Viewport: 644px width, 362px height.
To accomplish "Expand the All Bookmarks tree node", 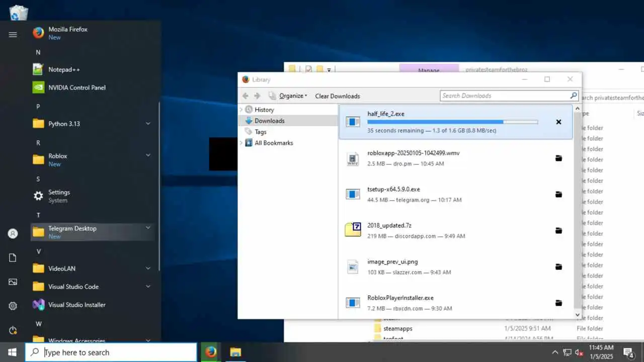I will tap(241, 143).
